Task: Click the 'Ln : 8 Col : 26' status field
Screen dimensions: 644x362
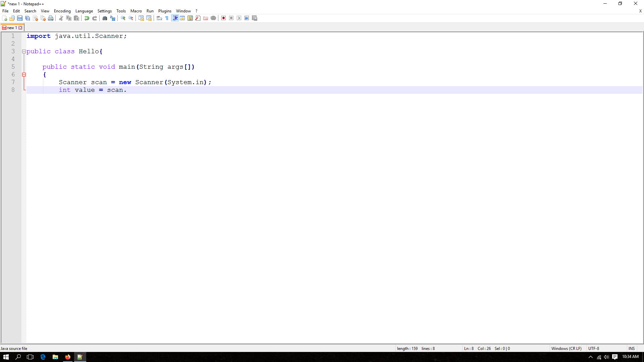Action: pos(477,349)
